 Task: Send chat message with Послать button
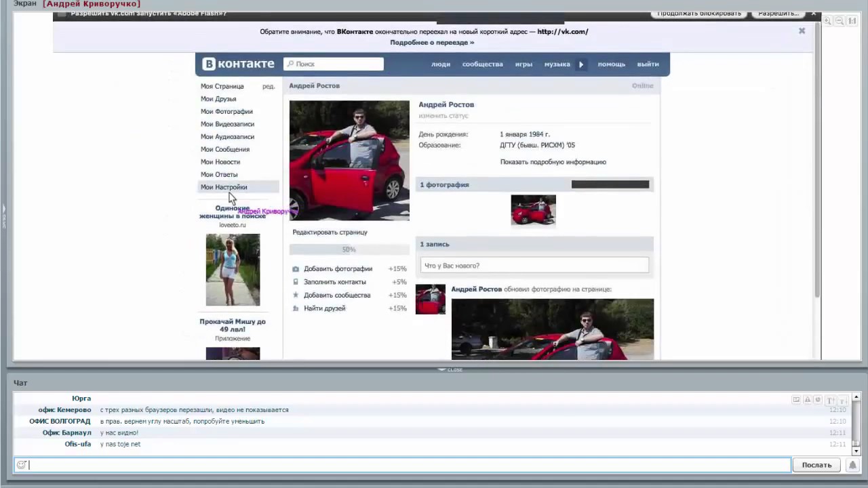816,465
